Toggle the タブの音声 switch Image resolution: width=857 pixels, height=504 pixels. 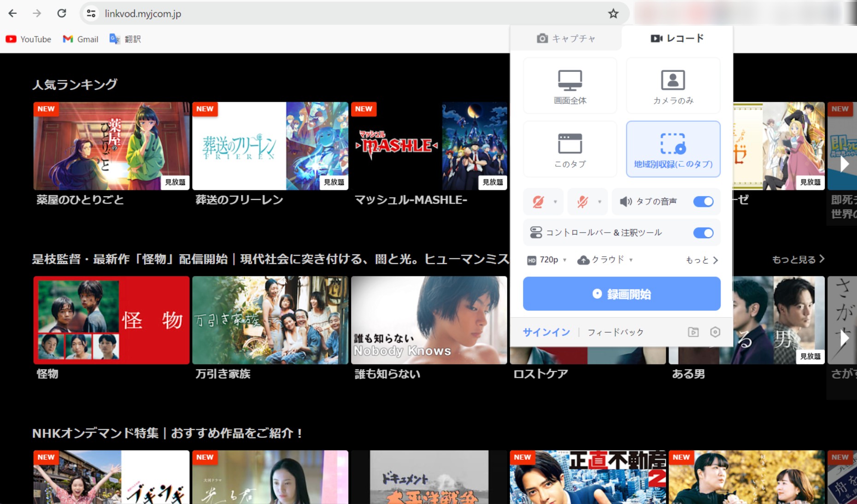(704, 202)
